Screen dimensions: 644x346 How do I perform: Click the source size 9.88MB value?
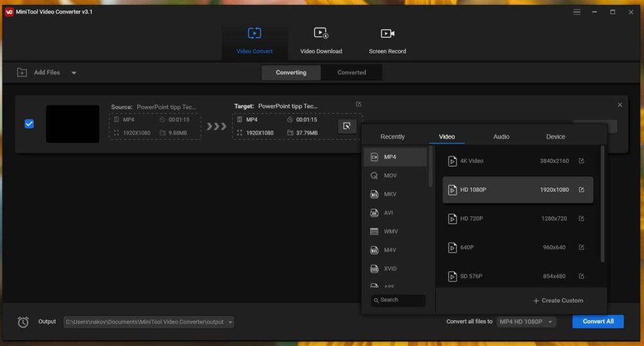(177, 133)
